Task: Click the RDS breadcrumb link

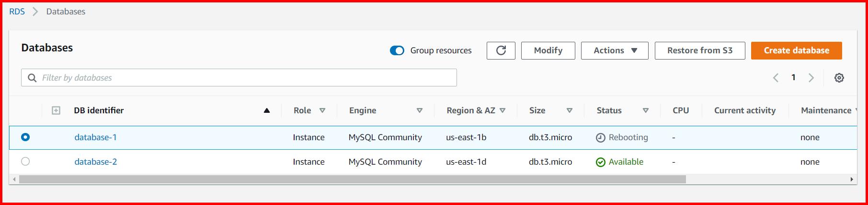Action: coord(17,12)
